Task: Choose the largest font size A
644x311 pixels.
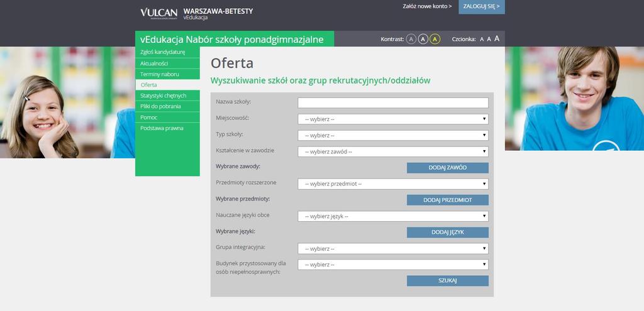Action: pos(497,38)
